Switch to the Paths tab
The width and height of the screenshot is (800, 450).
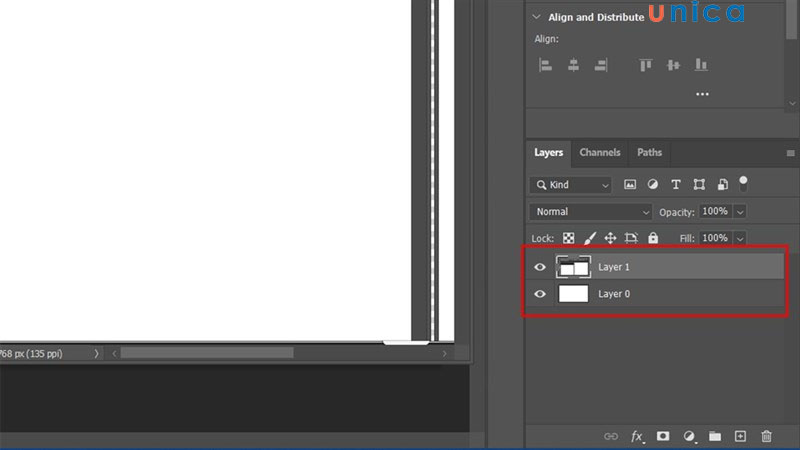(x=650, y=153)
